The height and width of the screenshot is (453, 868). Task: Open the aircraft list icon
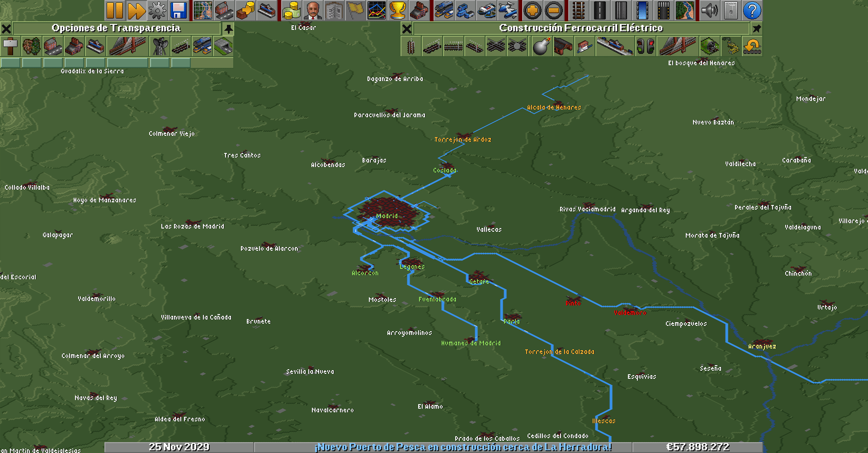click(x=508, y=10)
